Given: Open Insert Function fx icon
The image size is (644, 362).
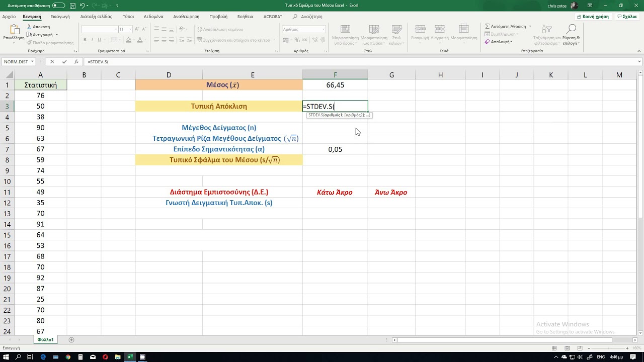Looking at the screenshot, I should 76,62.
